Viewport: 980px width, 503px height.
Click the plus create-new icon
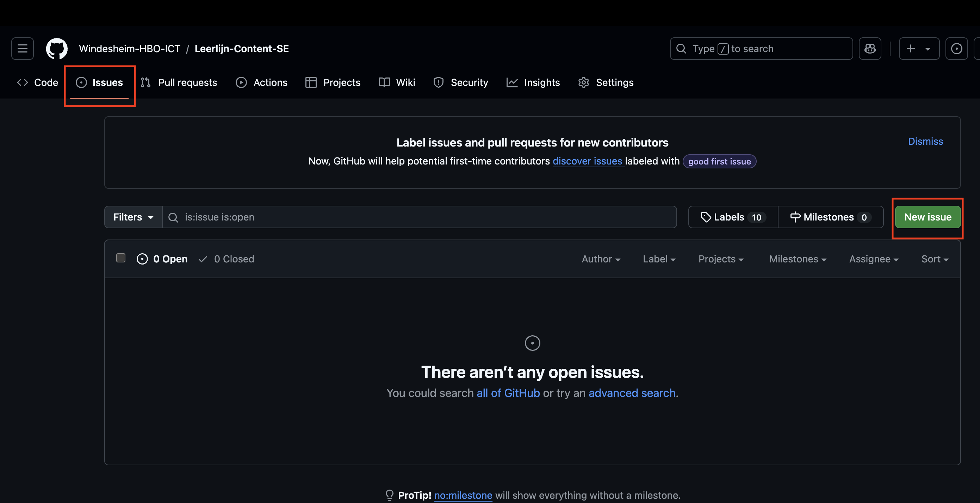point(911,49)
